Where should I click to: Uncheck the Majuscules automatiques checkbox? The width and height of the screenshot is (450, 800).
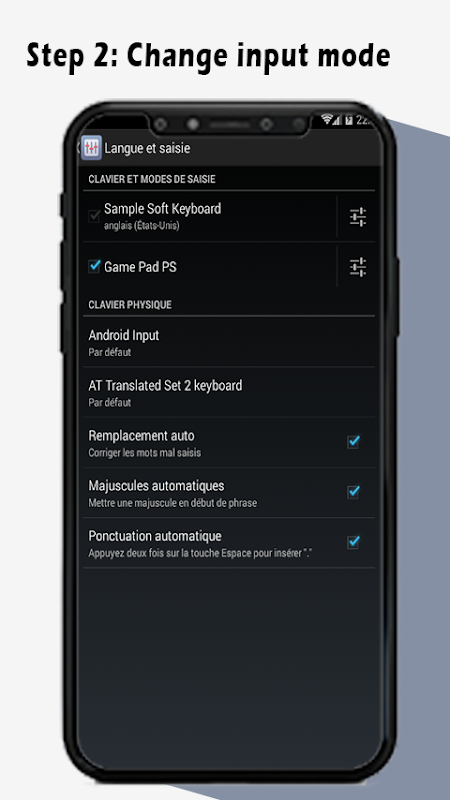(x=354, y=492)
